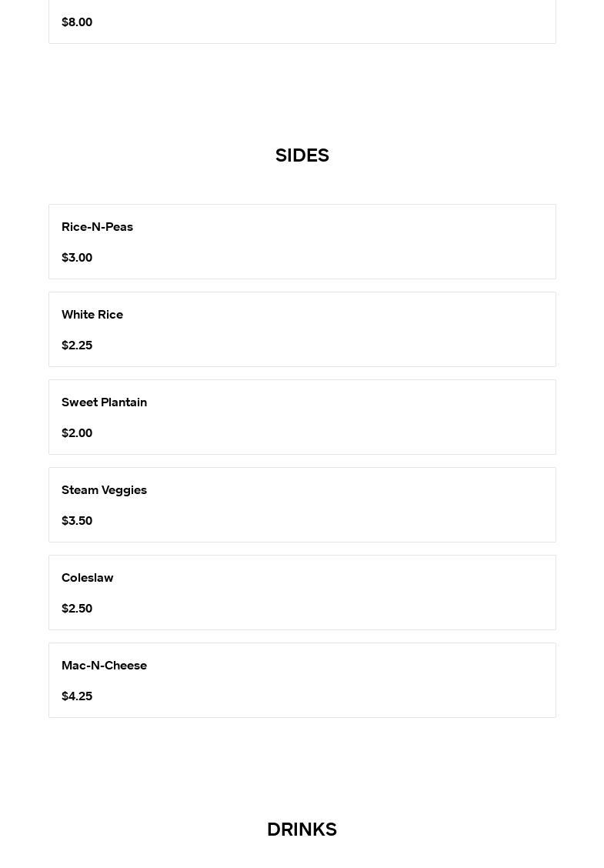Select the Steam Veggies item name
This screenshot has width=604, height=868.
(104, 490)
